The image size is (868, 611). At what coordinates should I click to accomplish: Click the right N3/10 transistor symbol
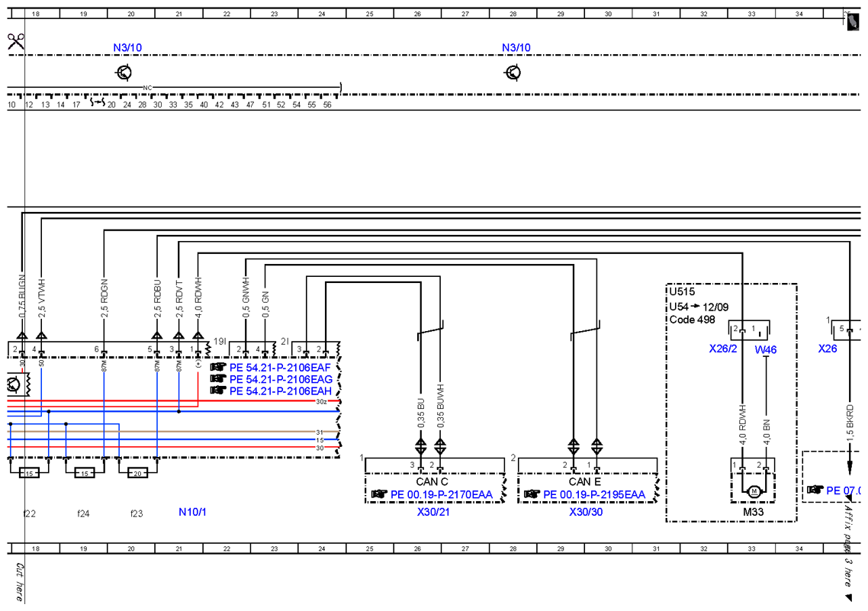point(513,72)
